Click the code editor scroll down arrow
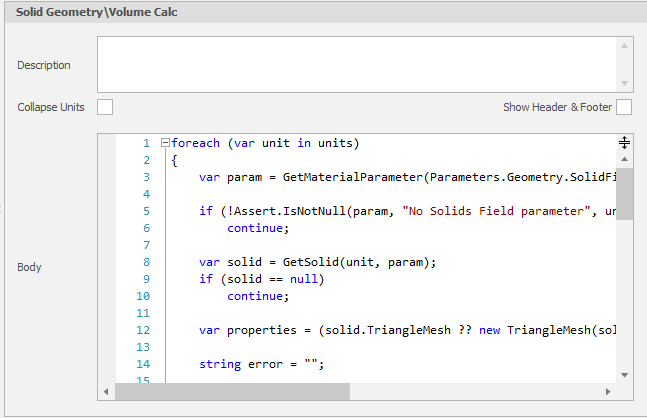The height and width of the screenshot is (418, 647). [x=624, y=375]
